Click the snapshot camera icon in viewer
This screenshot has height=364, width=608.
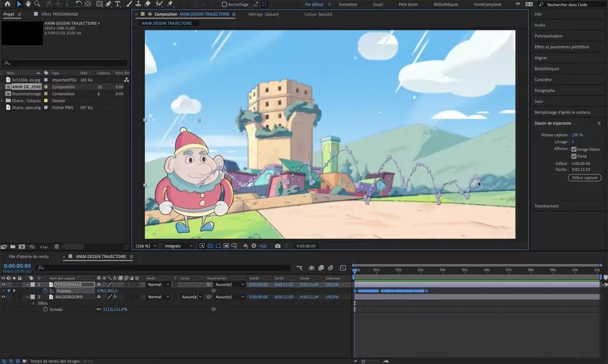coord(278,246)
